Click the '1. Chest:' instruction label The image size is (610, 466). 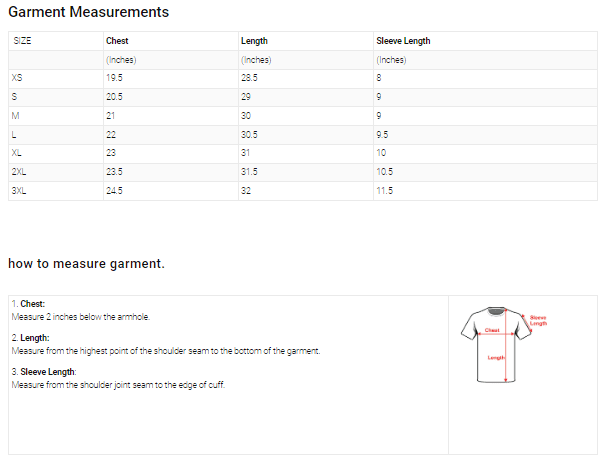click(x=28, y=304)
